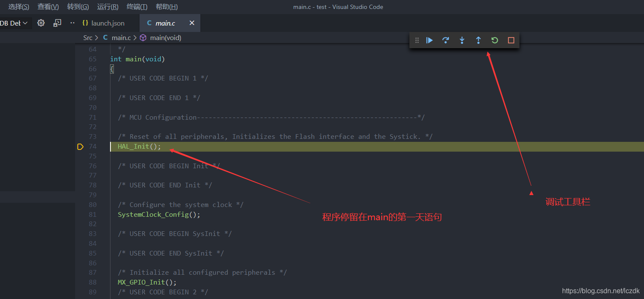Open the 终端(T) menu
This screenshot has width=644, height=299.
[x=136, y=6]
